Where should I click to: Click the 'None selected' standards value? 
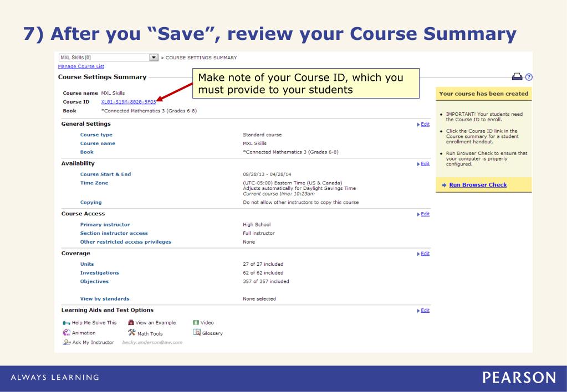tap(259, 299)
